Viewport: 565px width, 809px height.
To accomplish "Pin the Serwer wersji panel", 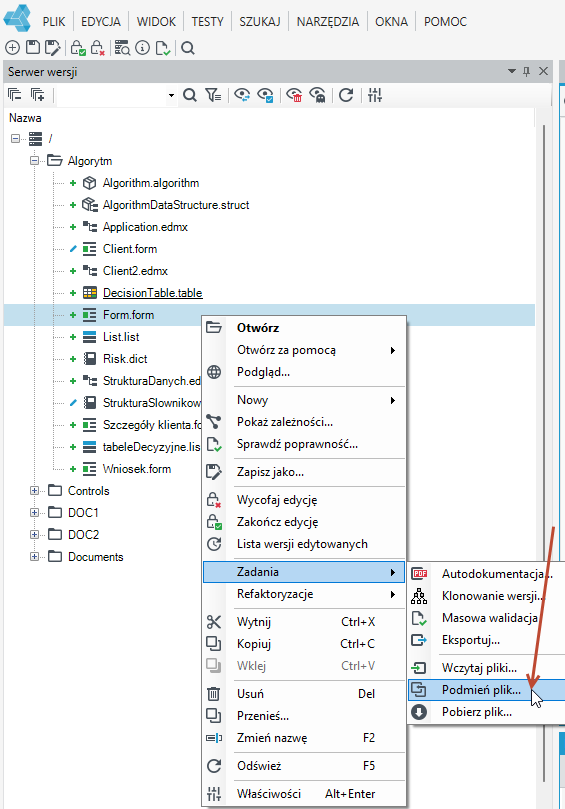I will pos(526,71).
